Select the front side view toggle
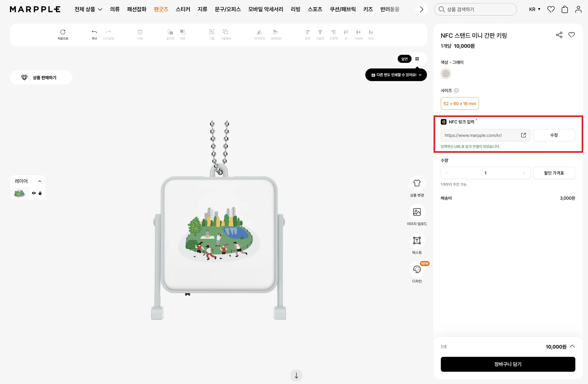Screen dimensions: 588x384 pos(404,59)
